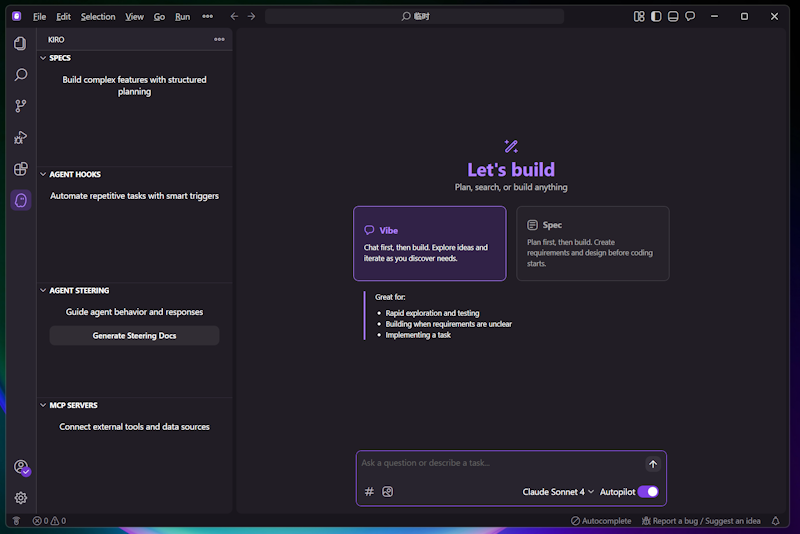Image resolution: width=800 pixels, height=534 pixels.
Task: Select the Spec mode card
Action: 592,243
